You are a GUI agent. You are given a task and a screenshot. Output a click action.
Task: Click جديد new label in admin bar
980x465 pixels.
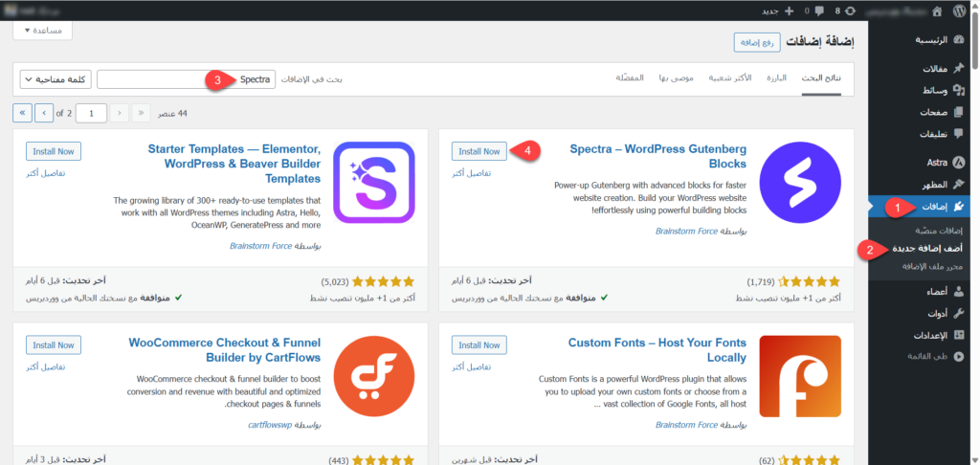tap(770, 11)
